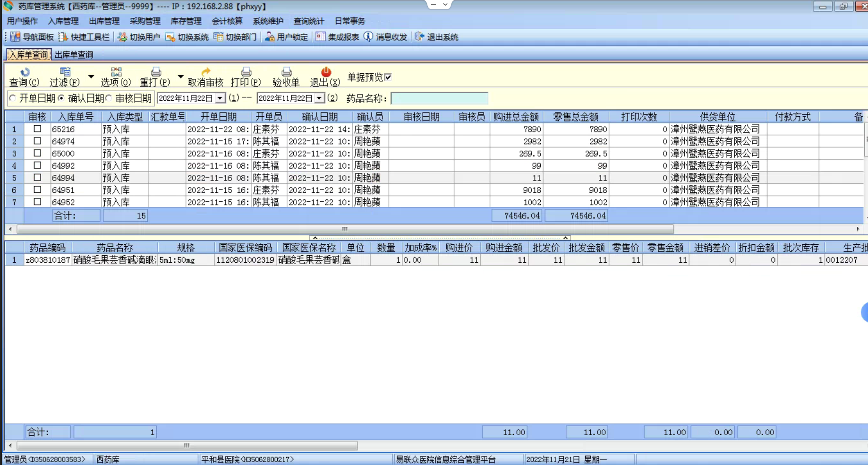Check the 审核 box for order 64992
Viewport: 868px width, 465px height.
(37, 165)
